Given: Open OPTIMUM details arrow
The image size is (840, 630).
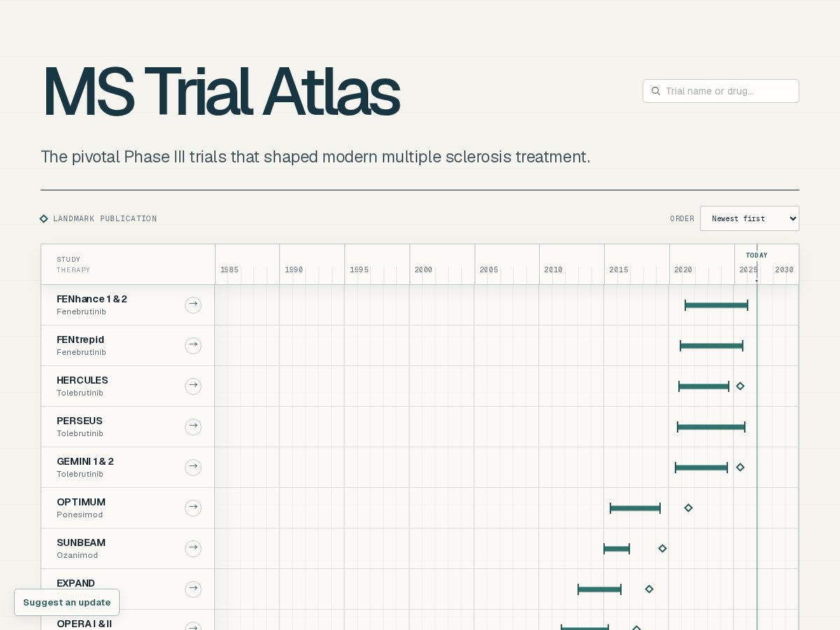Looking at the screenshot, I should coord(193,507).
